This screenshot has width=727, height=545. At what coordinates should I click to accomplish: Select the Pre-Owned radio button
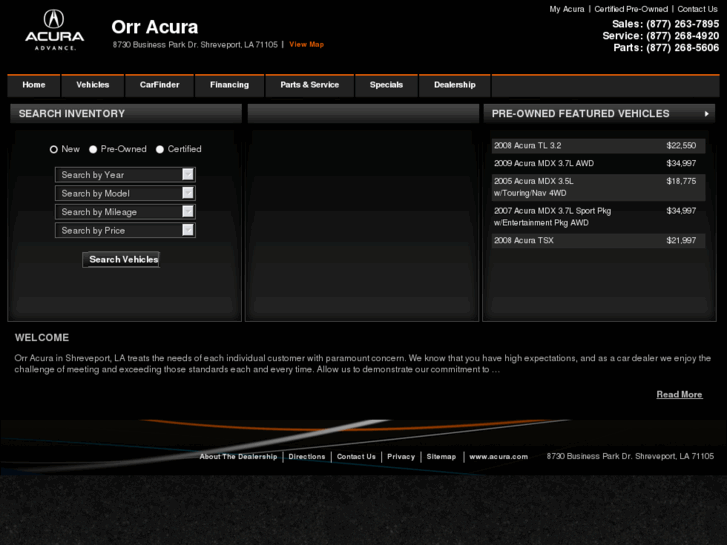[x=93, y=149]
